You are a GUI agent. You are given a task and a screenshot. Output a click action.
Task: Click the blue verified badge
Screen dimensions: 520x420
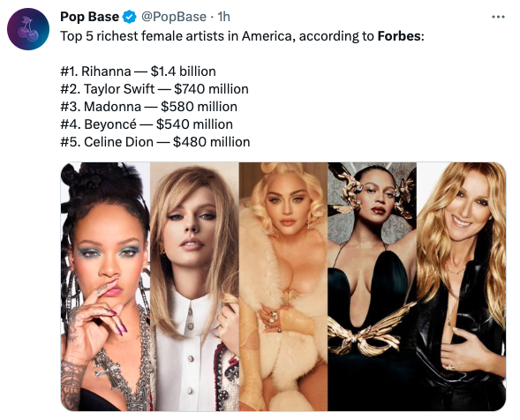pos(130,17)
